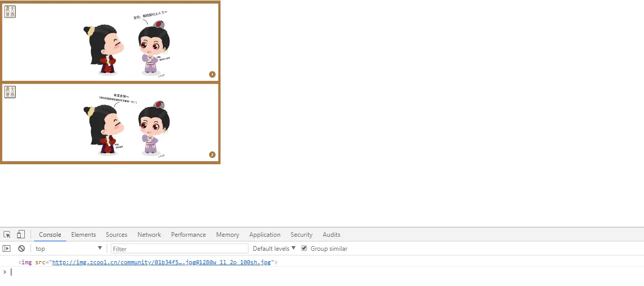The width and height of the screenshot is (644, 286).
Task: Open the Memory tab
Action: click(228, 235)
